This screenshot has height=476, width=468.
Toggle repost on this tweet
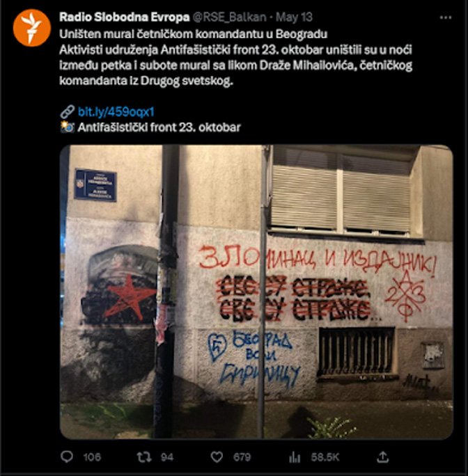pos(143,457)
